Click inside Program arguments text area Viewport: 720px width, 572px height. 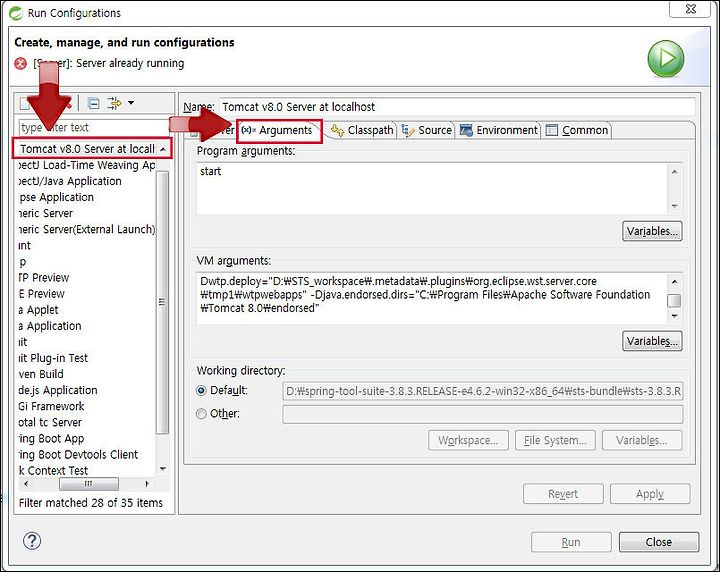pos(432,189)
